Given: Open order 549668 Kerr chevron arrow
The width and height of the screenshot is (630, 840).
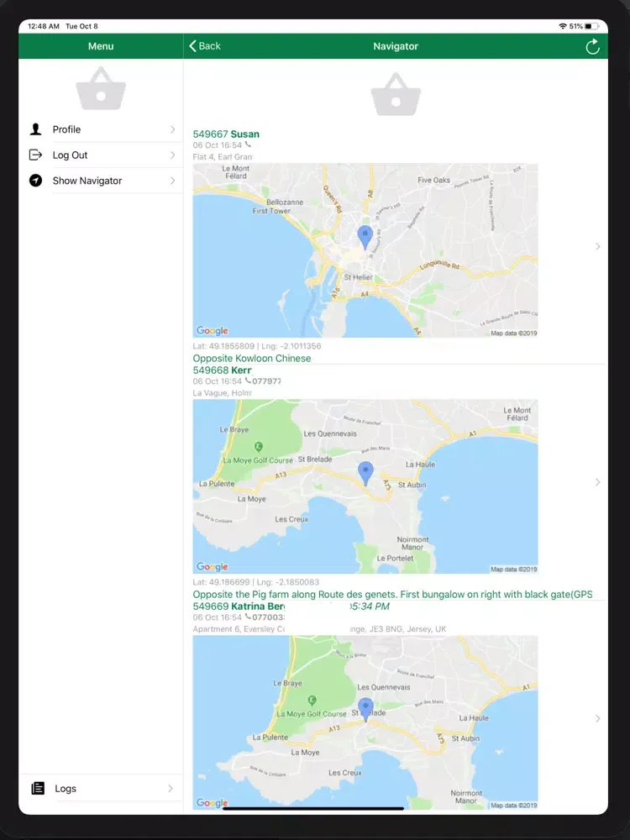Looking at the screenshot, I should point(598,482).
